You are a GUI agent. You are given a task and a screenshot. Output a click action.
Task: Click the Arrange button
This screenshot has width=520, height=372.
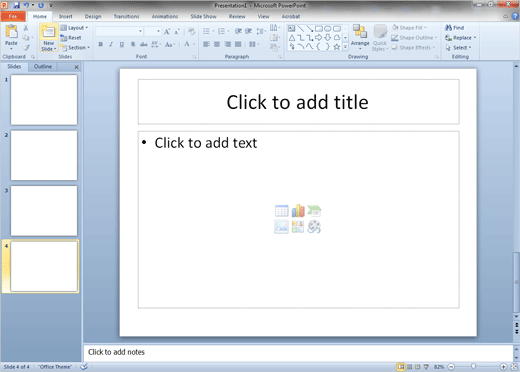[360, 37]
